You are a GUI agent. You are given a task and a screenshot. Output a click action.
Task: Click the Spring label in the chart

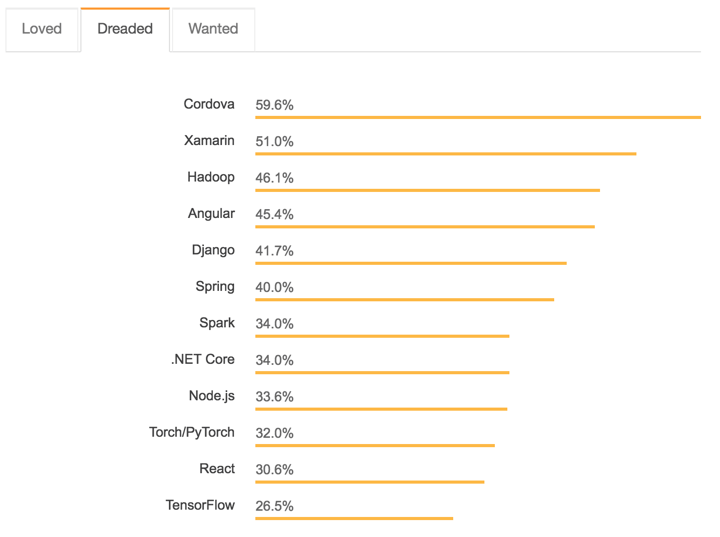[215, 287]
